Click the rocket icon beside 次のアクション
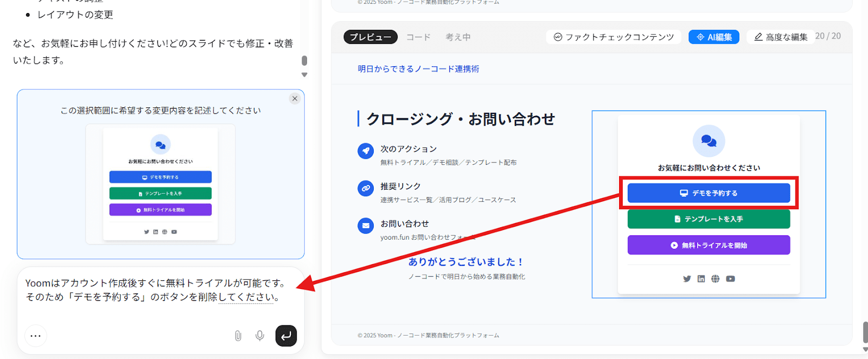 click(x=366, y=151)
